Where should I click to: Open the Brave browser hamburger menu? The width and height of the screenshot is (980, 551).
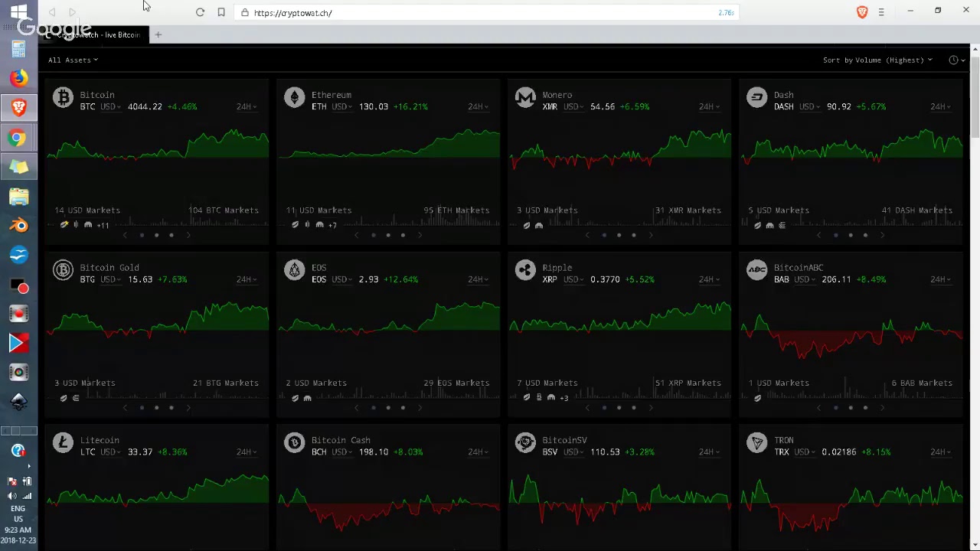coord(881,12)
